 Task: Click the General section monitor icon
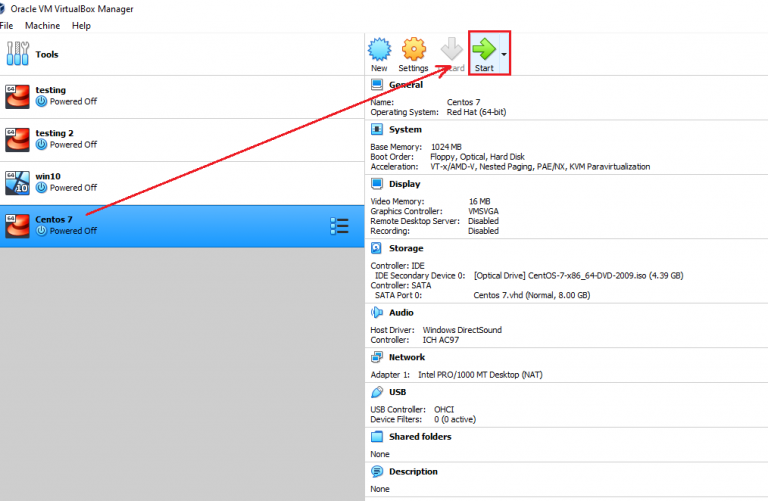377,85
